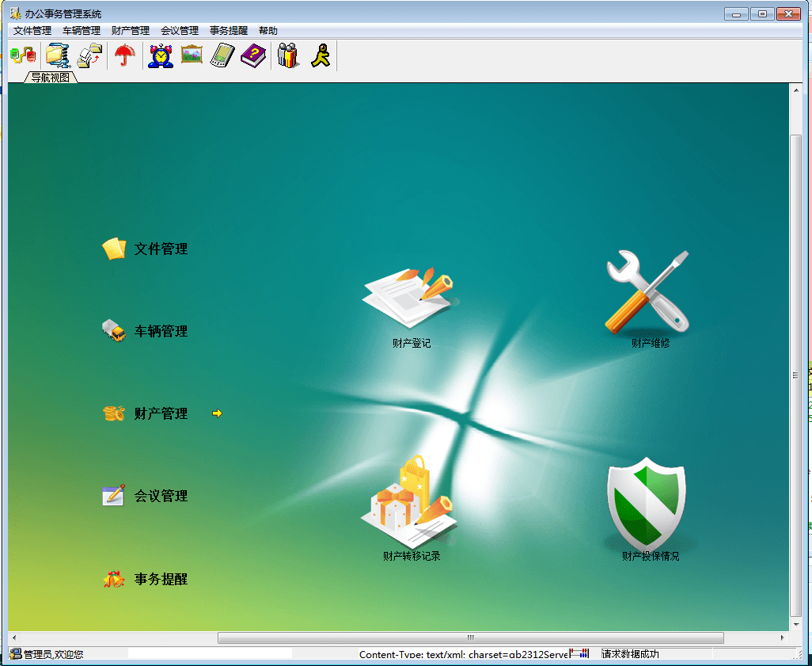This screenshot has height=666, width=812.
Task: Click the purple help book icon
Action: (253, 55)
